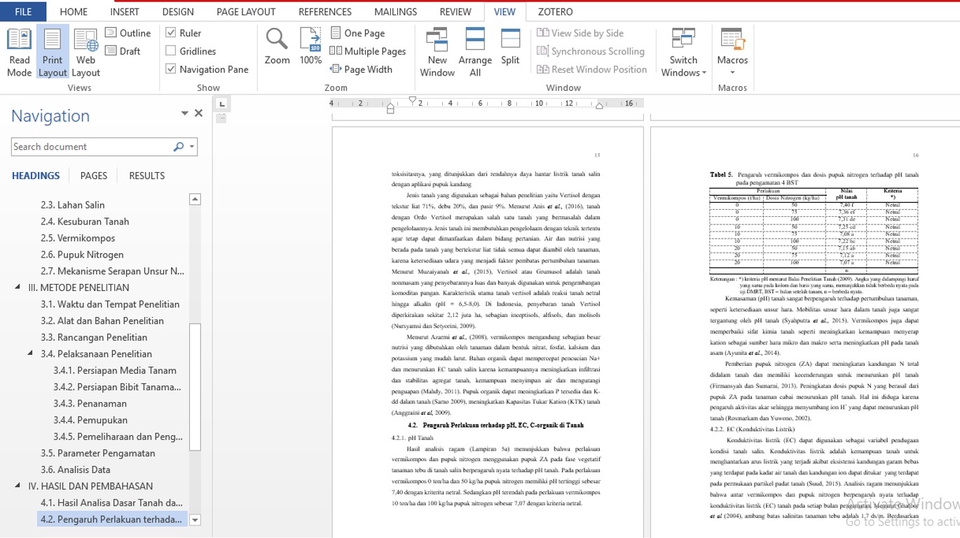Screen dimensions: 960x538
Task: Fit zoom to Page Width
Action: coord(361,69)
